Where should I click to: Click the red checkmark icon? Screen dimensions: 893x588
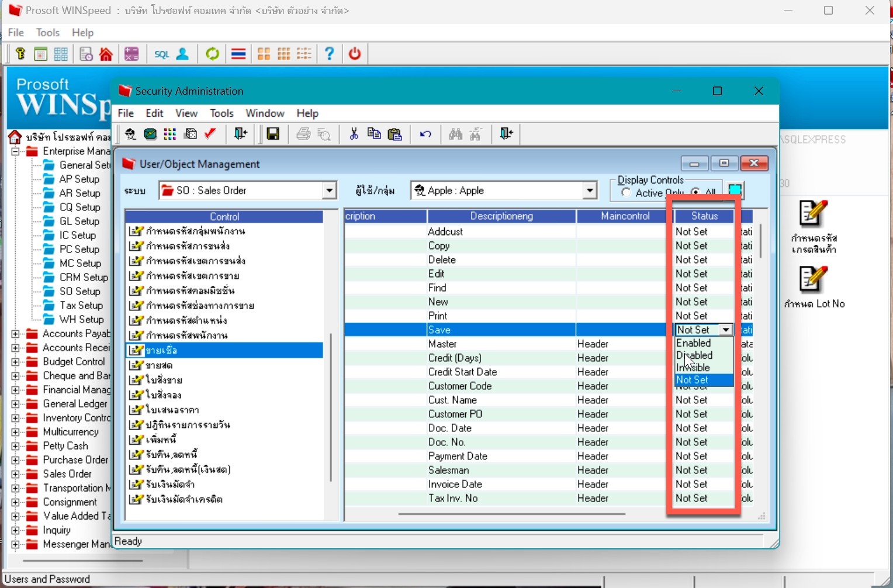[210, 134]
